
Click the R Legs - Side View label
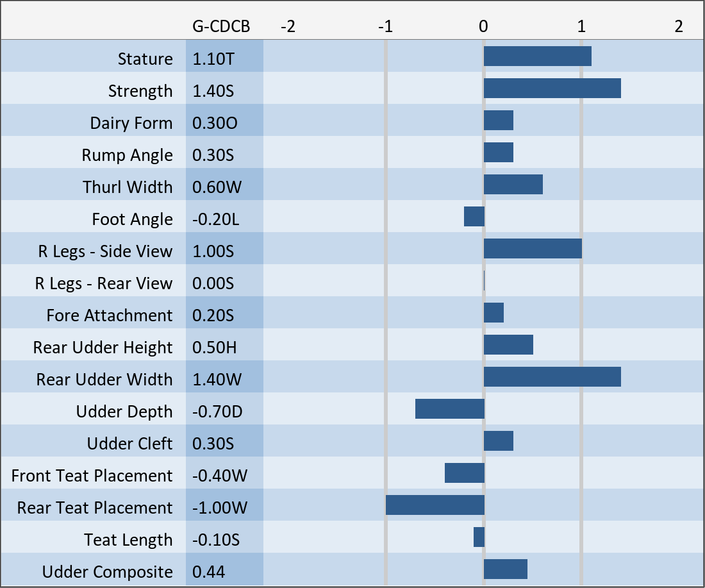105,251
